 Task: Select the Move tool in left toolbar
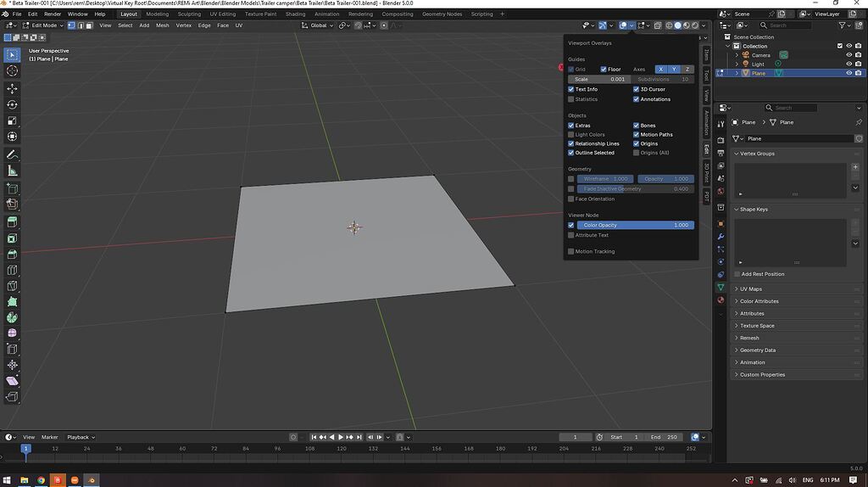pos(12,88)
